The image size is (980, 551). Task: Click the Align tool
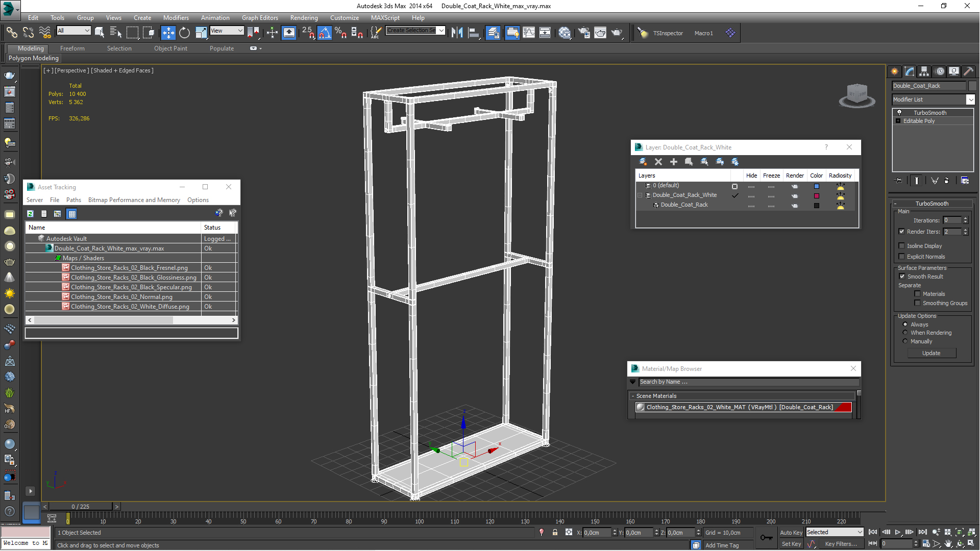point(474,33)
